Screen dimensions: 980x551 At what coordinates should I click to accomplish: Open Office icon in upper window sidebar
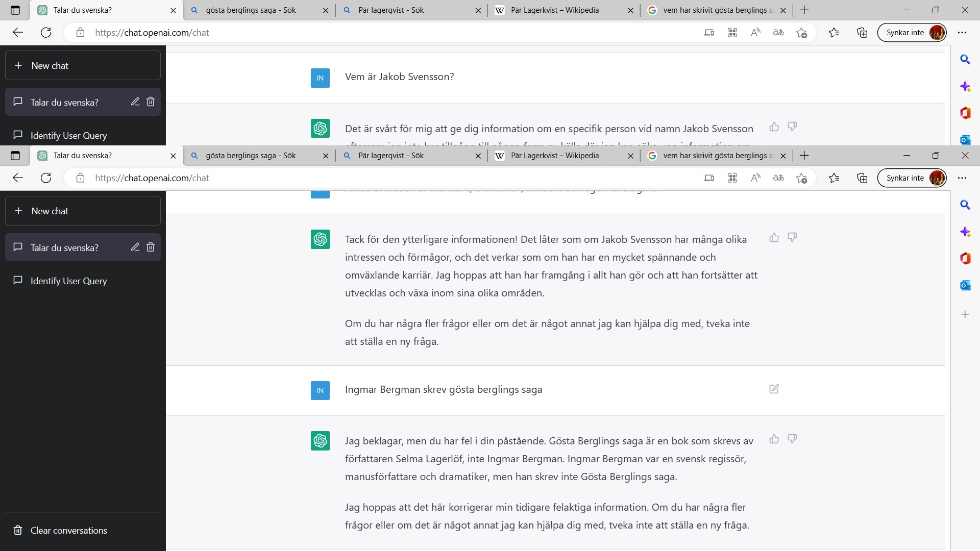click(965, 113)
